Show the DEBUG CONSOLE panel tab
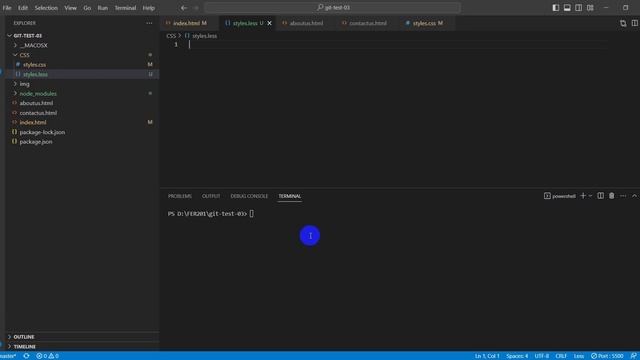This screenshot has height=360, width=640. (x=249, y=196)
